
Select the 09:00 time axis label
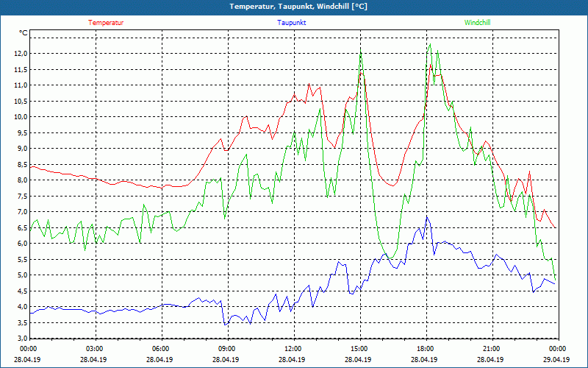click(x=227, y=349)
